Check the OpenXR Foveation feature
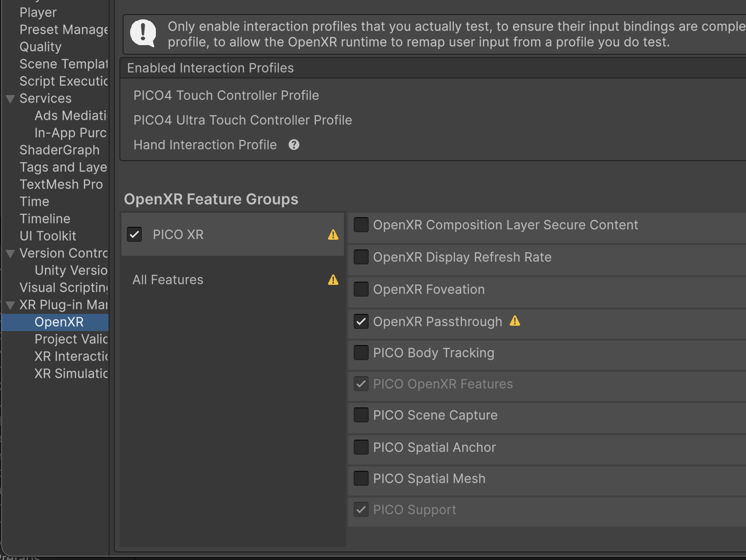Viewport: 746px width, 560px height. [361, 289]
